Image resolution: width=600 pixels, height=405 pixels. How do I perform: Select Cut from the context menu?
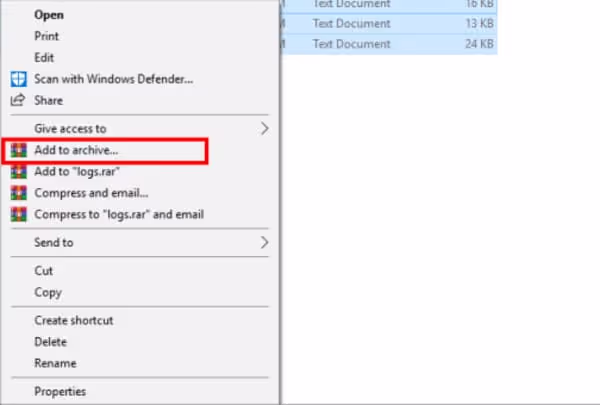(x=44, y=271)
